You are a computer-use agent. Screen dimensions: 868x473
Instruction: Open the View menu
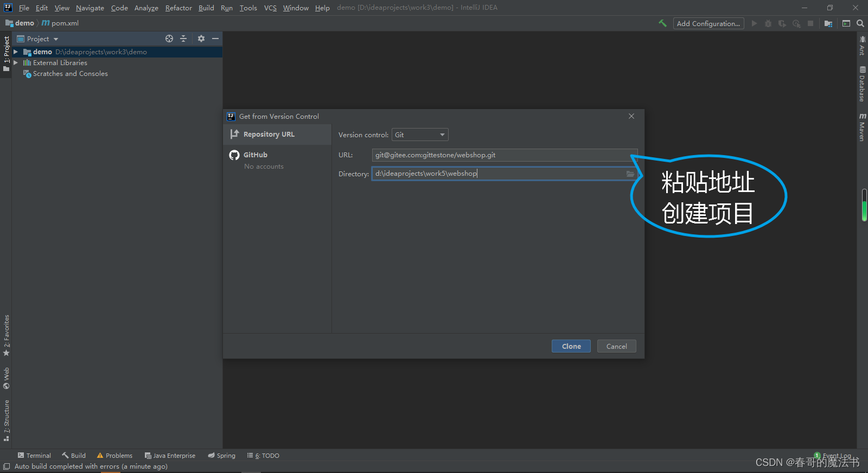(x=62, y=8)
